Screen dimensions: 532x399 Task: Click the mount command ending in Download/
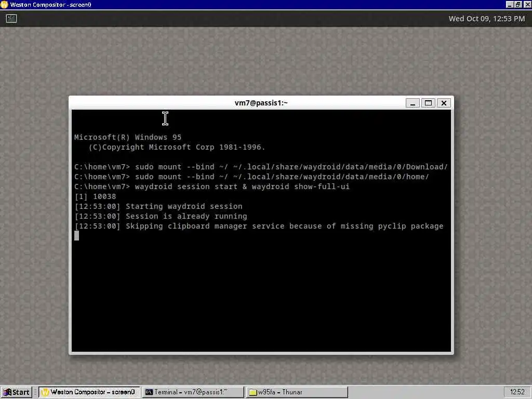pyautogui.click(x=261, y=167)
